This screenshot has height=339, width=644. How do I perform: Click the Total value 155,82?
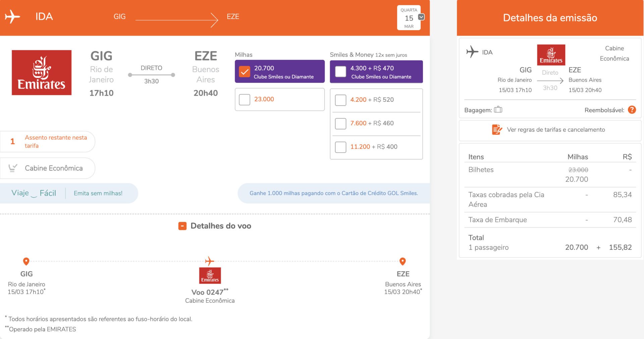tap(620, 247)
